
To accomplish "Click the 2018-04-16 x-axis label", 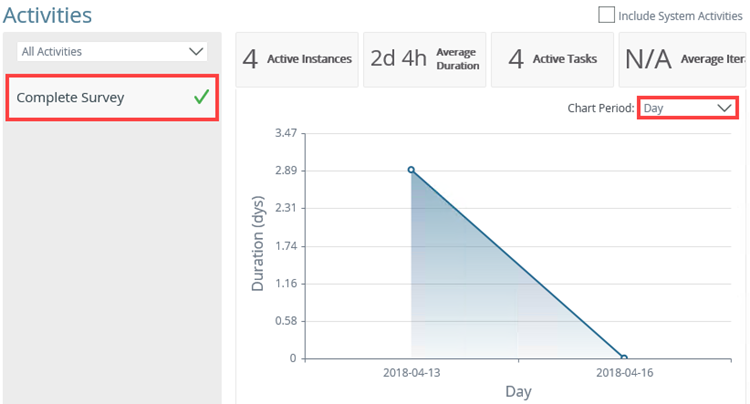I will coord(623,373).
